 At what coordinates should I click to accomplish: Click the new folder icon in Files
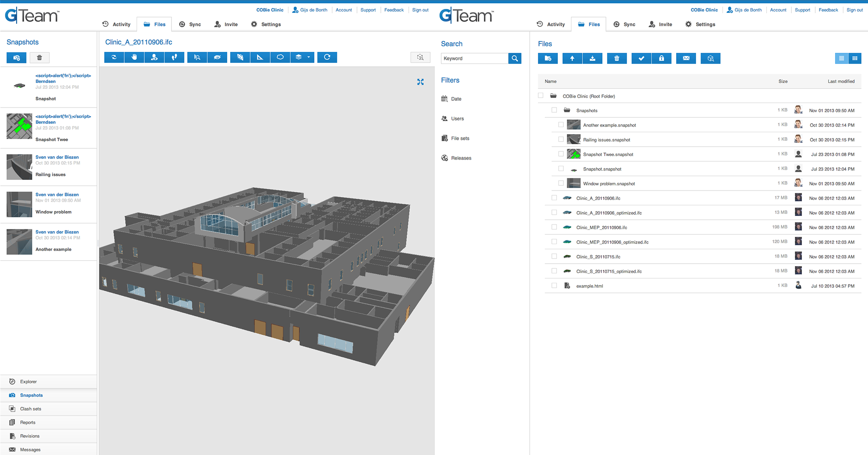(548, 59)
